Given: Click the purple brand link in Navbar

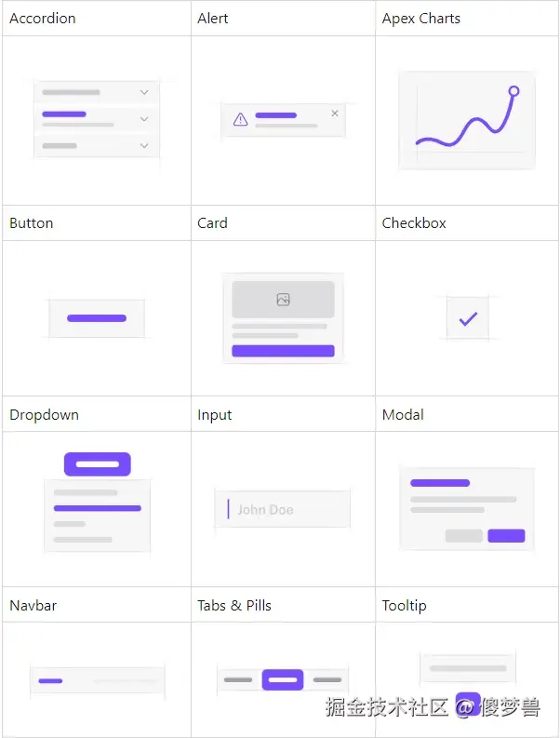Looking at the screenshot, I should 50,681.
